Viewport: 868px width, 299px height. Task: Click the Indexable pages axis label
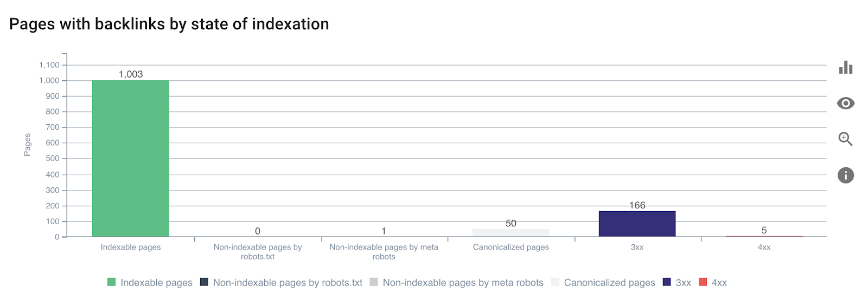pos(131,247)
